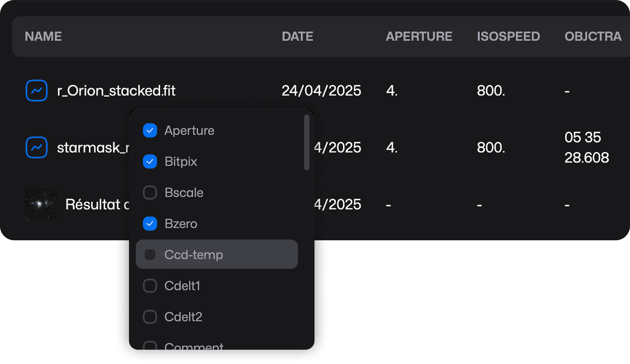Sort by the DATE column header
The image size is (630, 364).
297,36
